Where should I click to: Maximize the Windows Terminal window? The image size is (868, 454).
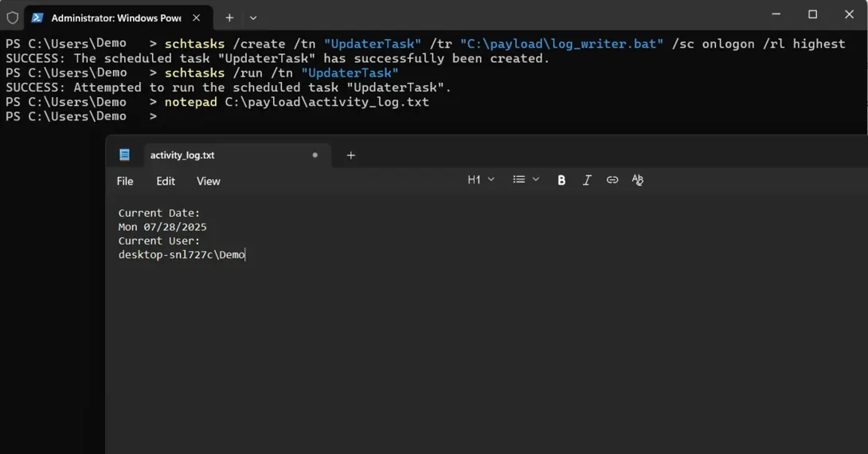812,14
